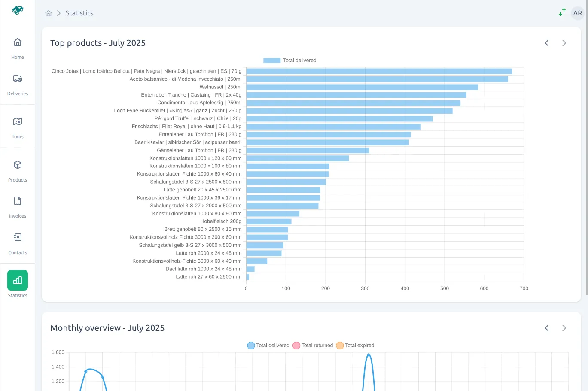The width and height of the screenshot is (588, 391).
Task: Click the home breadcrumb icon
Action: click(x=49, y=13)
